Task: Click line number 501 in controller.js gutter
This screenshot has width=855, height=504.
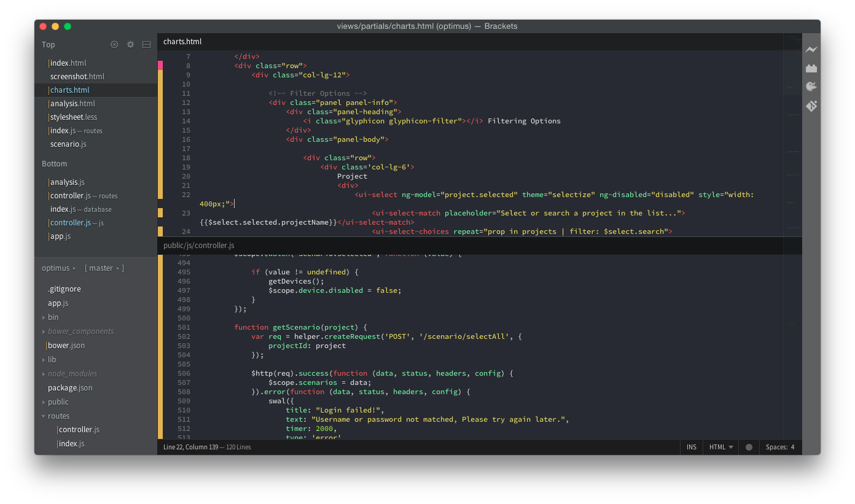Action: pos(184,327)
